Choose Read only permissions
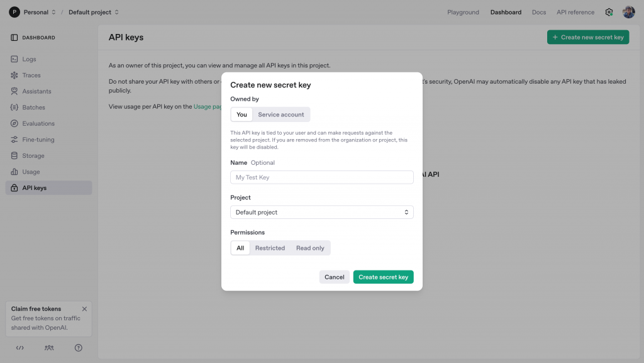The image size is (644, 363). tap(310, 248)
